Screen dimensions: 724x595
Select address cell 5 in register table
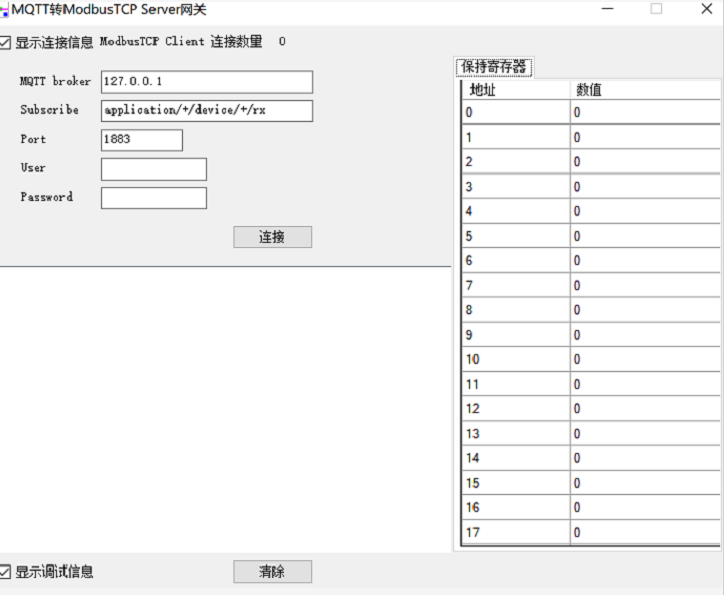point(516,236)
